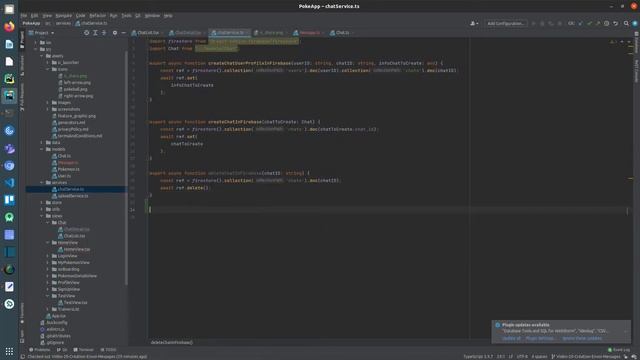Image resolution: width=640 pixels, height=360 pixels.
Task: Open Plugin Settings from notification
Action: pos(540,338)
